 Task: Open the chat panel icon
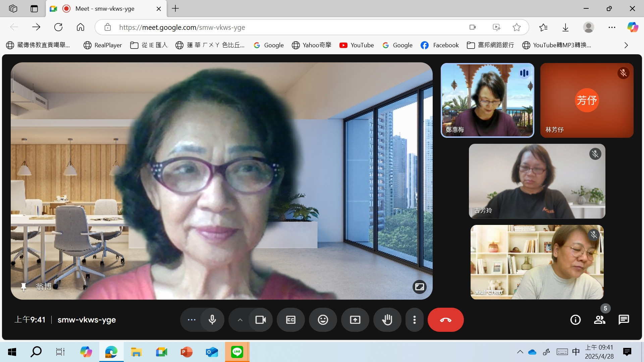(624, 320)
